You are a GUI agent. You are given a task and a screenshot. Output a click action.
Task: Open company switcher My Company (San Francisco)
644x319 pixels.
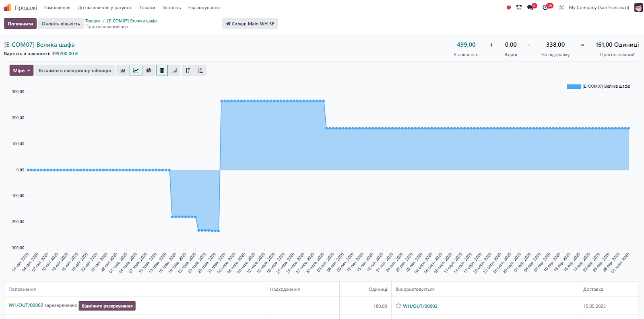(599, 8)
